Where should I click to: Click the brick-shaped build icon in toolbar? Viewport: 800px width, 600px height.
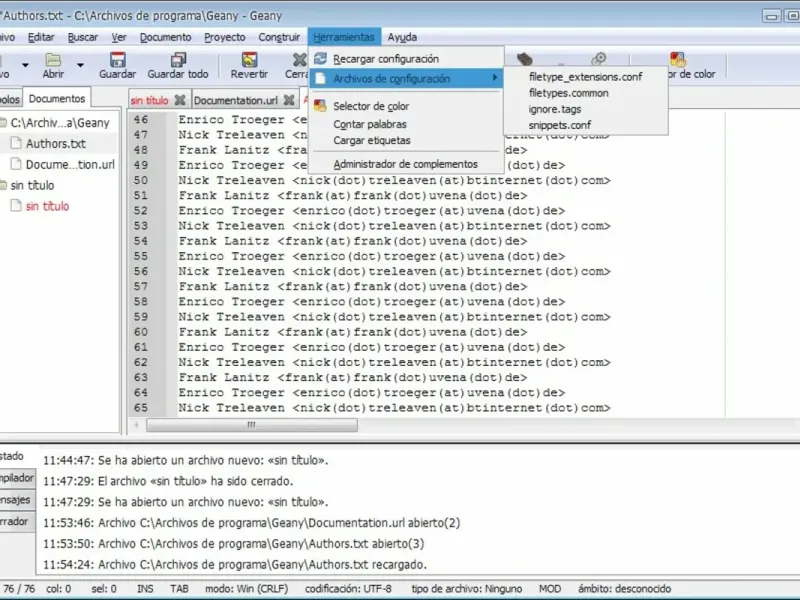(524, 59)
